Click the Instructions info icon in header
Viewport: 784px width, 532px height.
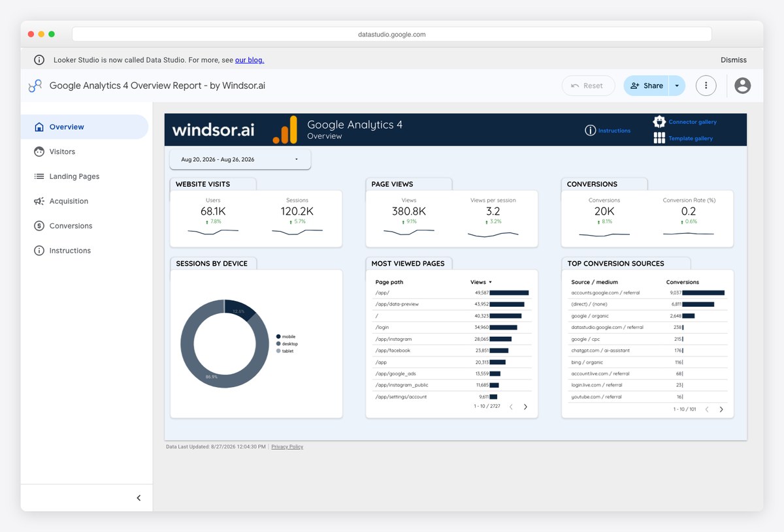coord(591,131)
